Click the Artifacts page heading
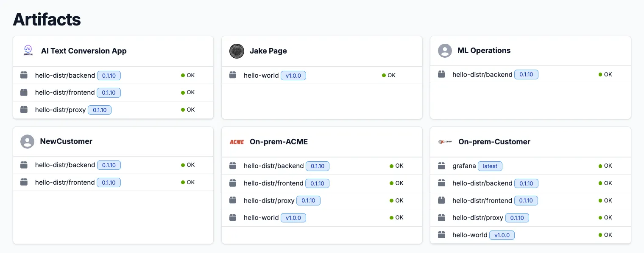The image size is (644, 253). (x=47, y=20)
